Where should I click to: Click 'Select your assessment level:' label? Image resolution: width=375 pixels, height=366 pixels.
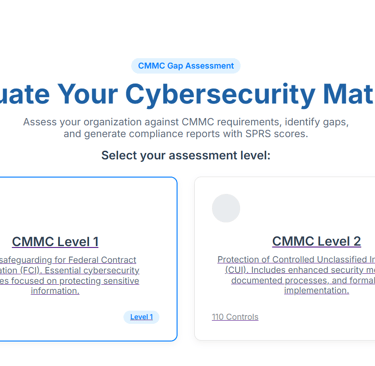pyautogui.click(x=186, y=155)
